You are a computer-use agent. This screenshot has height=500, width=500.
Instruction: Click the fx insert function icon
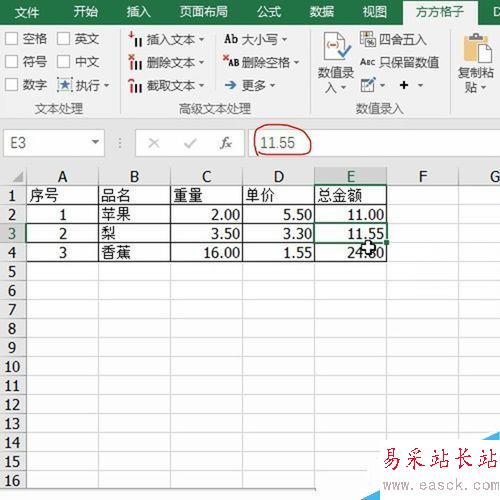pyautogui.click(x=226, y=143)
